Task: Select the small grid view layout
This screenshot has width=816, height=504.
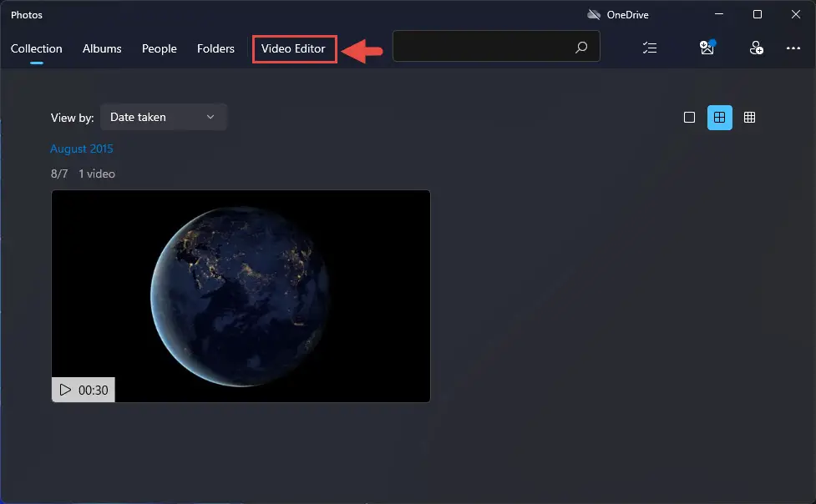Action: coord(749,118)
